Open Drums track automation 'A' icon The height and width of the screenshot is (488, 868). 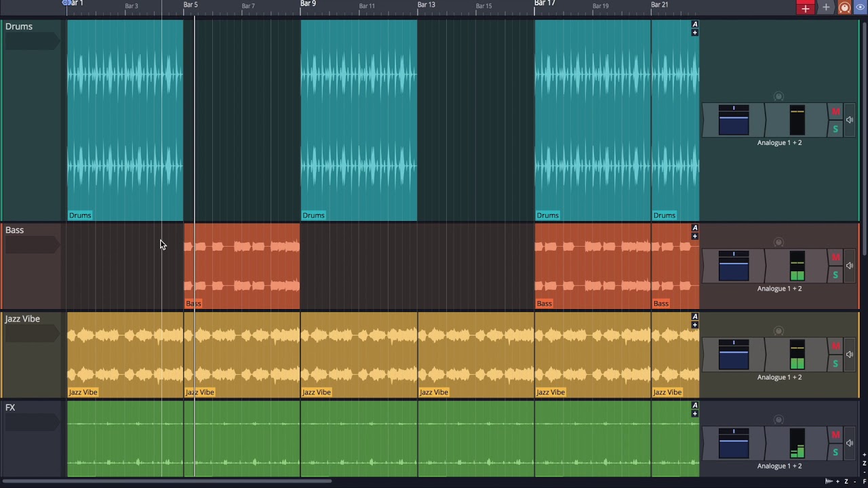[x=694, y=24]
